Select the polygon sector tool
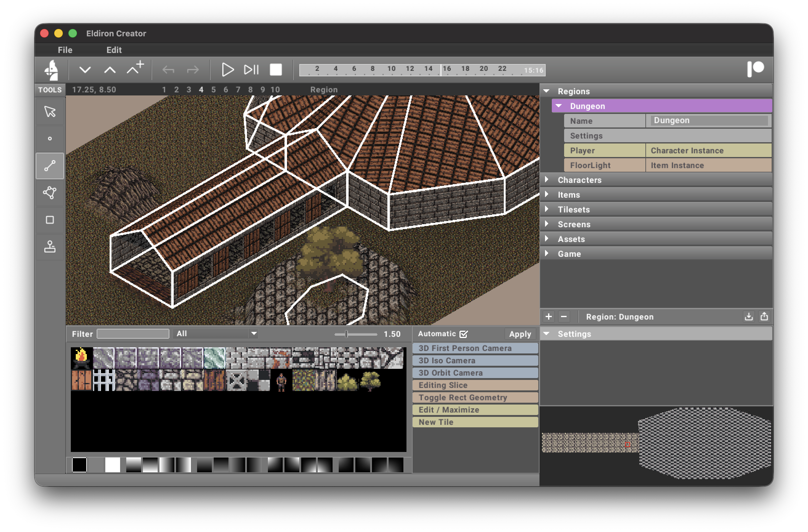Image resolution: width=808 pixels, height=532 pixels. point(50,193)
